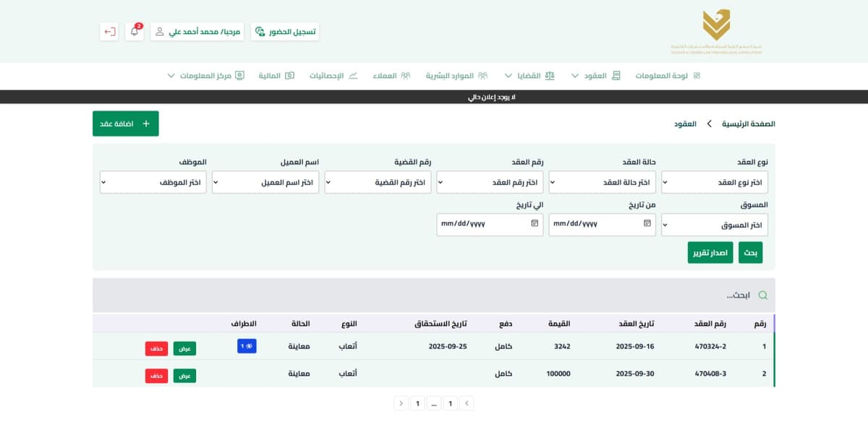The height and width of the screenshot is (427, 868).
Task: Click the رقم العقد column header
Action: tap(710, 324)
